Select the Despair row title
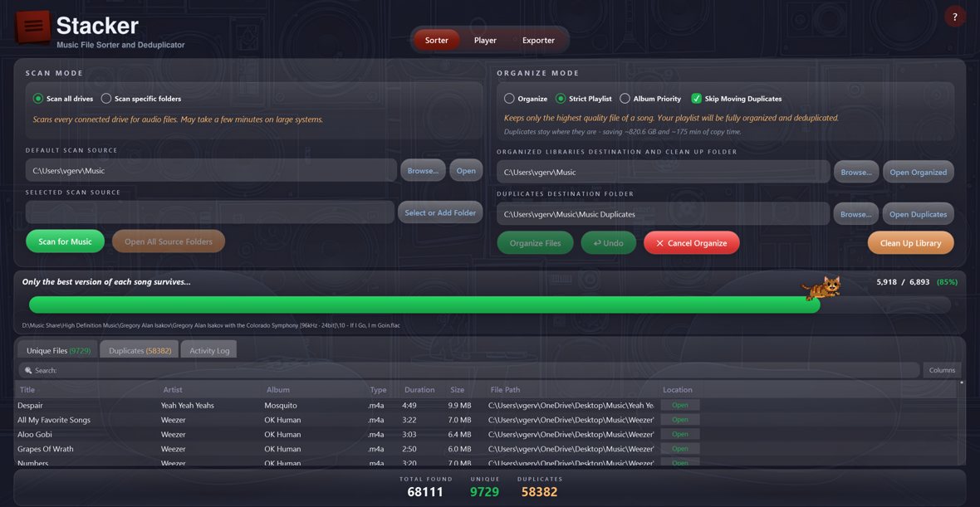 (30, 405)
